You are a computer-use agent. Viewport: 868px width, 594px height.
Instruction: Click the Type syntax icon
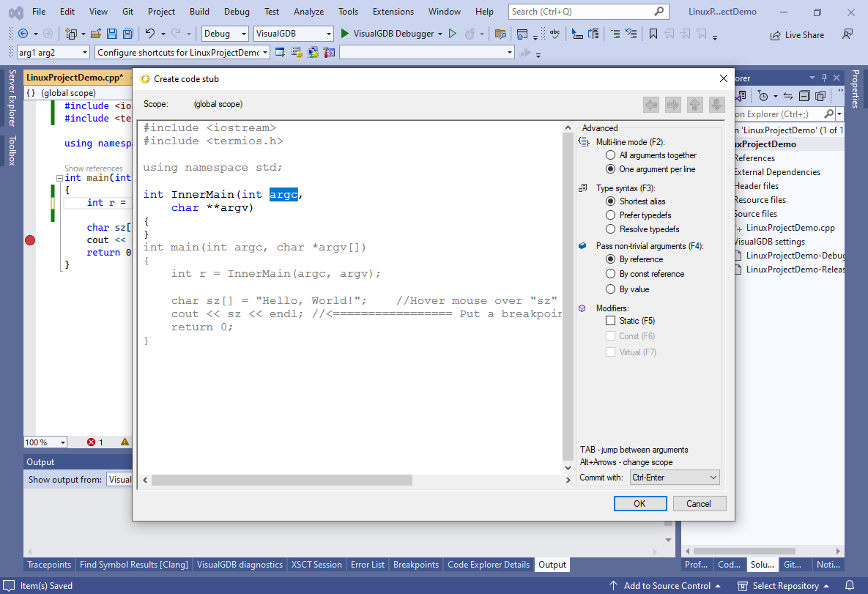point(583,188)
